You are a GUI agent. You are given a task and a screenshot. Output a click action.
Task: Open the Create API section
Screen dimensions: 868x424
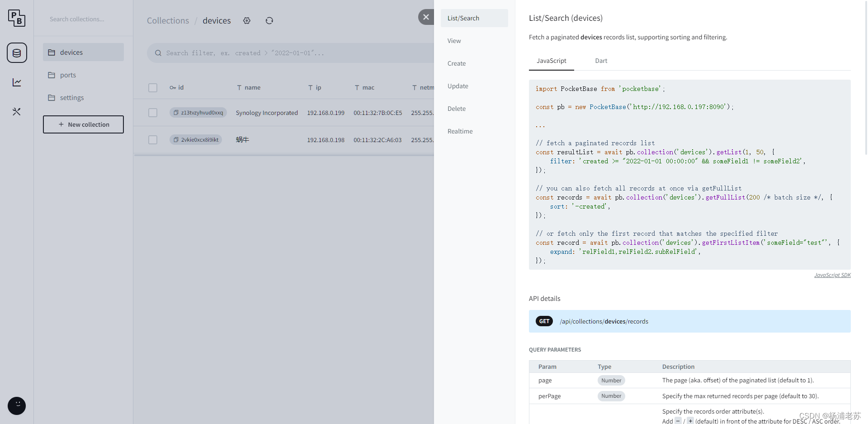pos(474,63)
